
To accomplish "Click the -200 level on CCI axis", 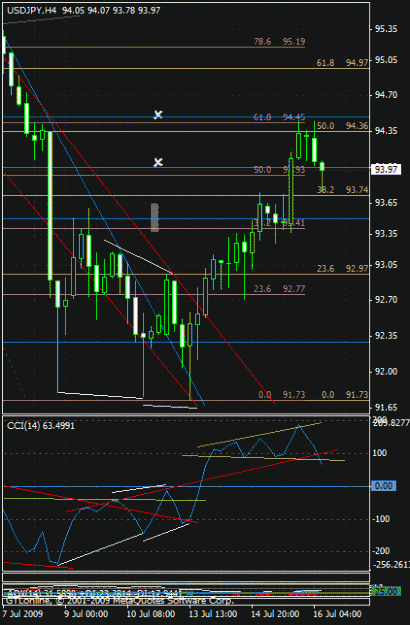I will click(x=381, y=551).
